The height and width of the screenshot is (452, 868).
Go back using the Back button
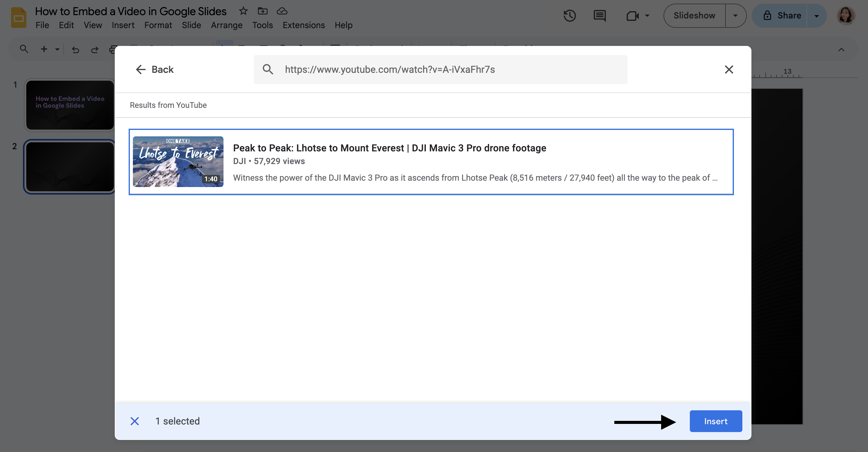(155, 69)
